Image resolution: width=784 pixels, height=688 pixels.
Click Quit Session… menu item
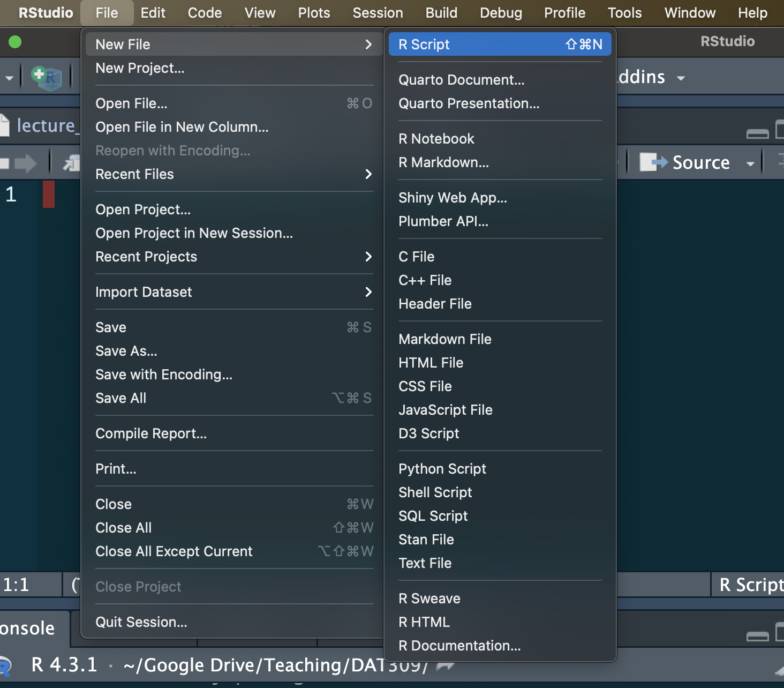point(234,622)
